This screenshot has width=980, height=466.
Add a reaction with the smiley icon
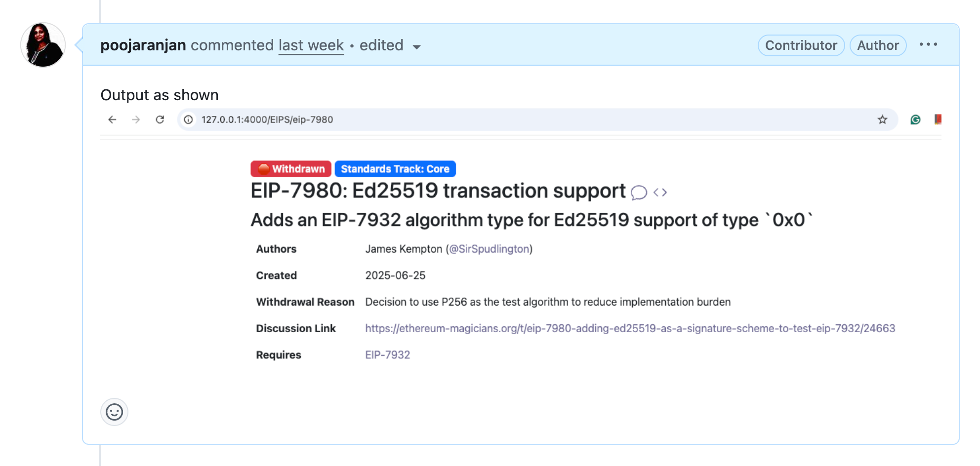pos(114,412)
